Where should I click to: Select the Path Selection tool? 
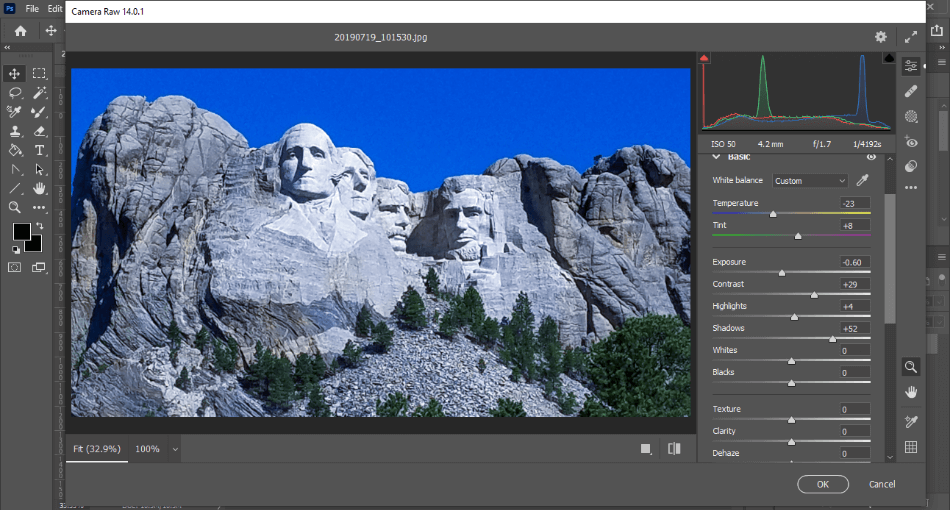[39, 170]
